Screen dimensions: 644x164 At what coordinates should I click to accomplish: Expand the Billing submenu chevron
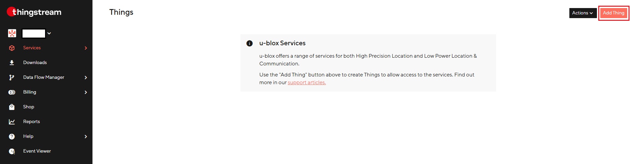click(86, 92)
